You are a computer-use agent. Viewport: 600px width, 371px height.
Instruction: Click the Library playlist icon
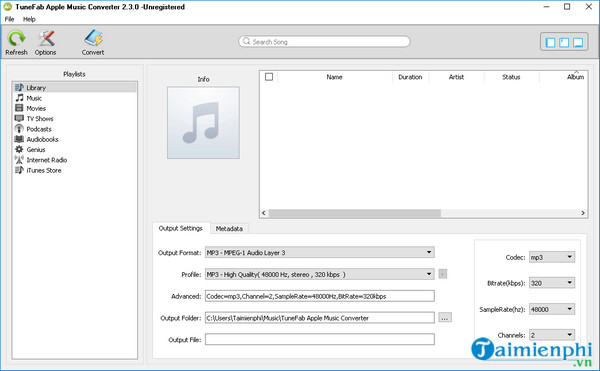[x=19, y=88]
